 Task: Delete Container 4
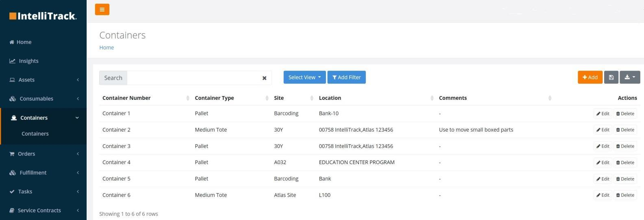[625, 163]
